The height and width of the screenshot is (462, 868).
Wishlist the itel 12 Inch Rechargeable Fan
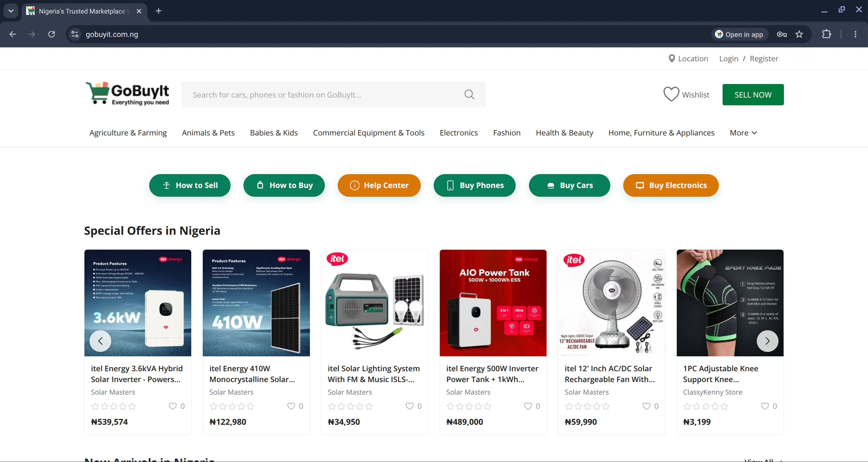(x=647, y=406)
